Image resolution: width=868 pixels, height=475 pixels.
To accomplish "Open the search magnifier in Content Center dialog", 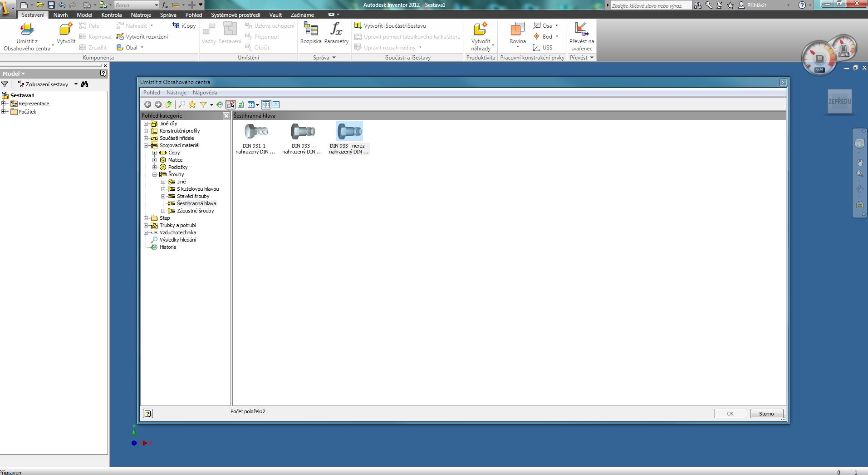I will tap(181, 104).
